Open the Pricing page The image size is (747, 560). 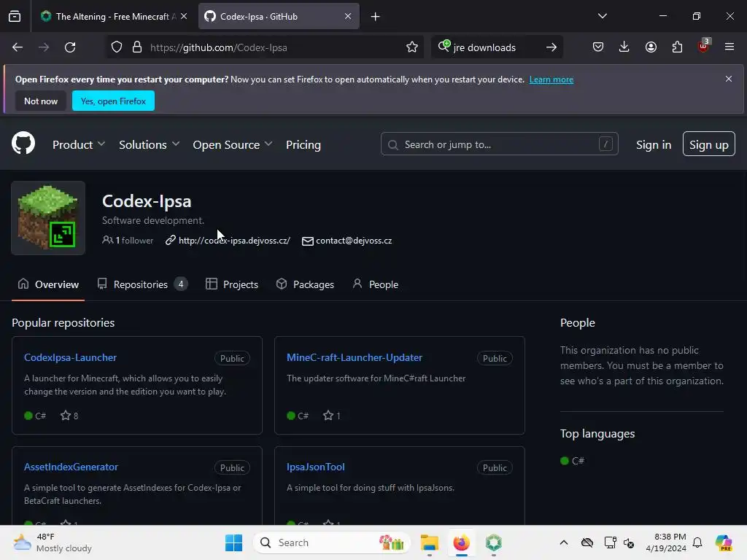tap(303, 145)
